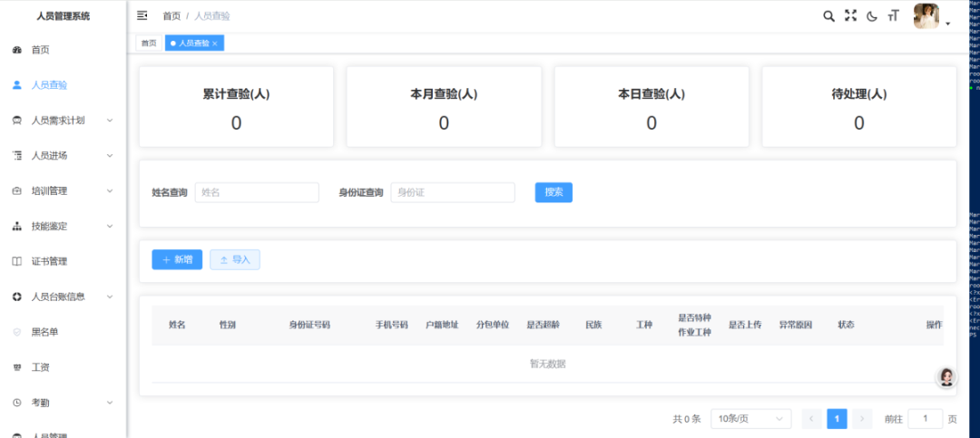Click the 证书管理 book icon
Viewport: 980px width, 438px height.
tap(17, 262)
